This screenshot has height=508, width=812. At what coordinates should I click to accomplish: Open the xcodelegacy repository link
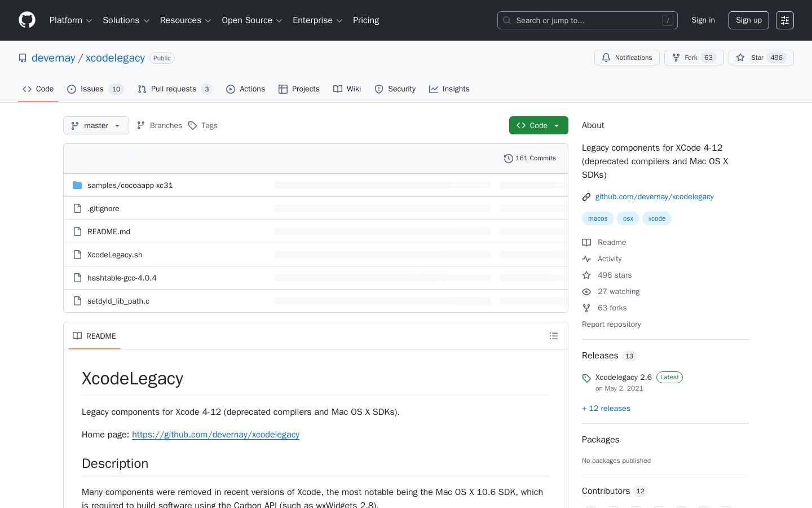[x=115, y=58]
